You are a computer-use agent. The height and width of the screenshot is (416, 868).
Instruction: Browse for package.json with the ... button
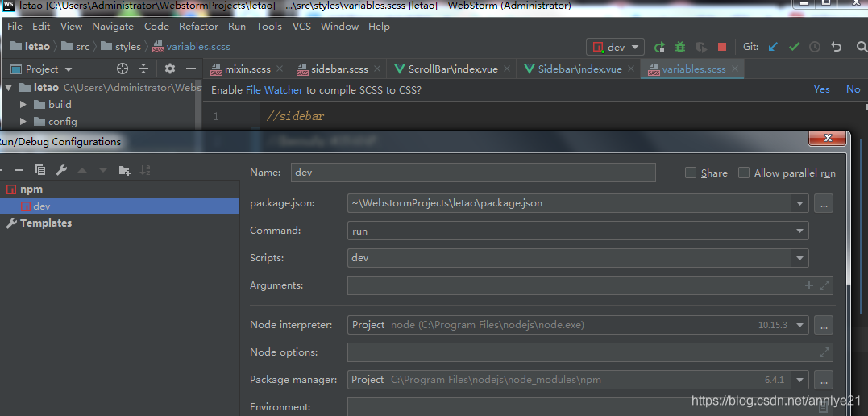pos(824,203)
